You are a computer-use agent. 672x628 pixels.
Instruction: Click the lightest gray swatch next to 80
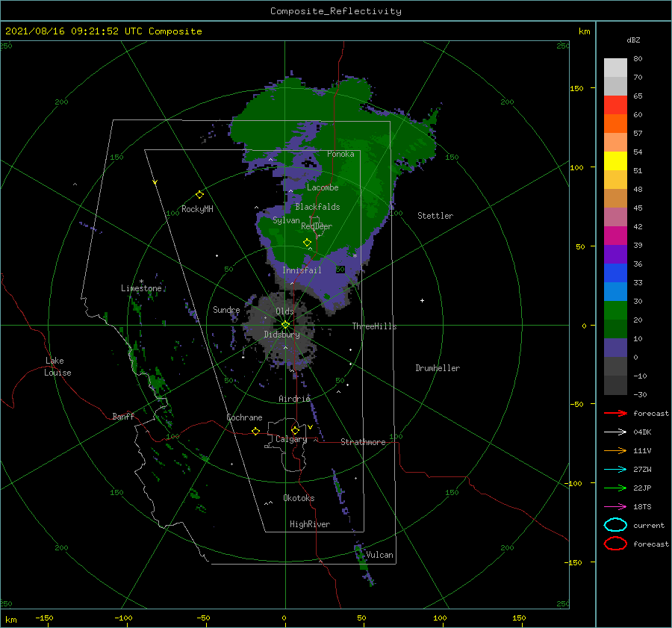615,67
